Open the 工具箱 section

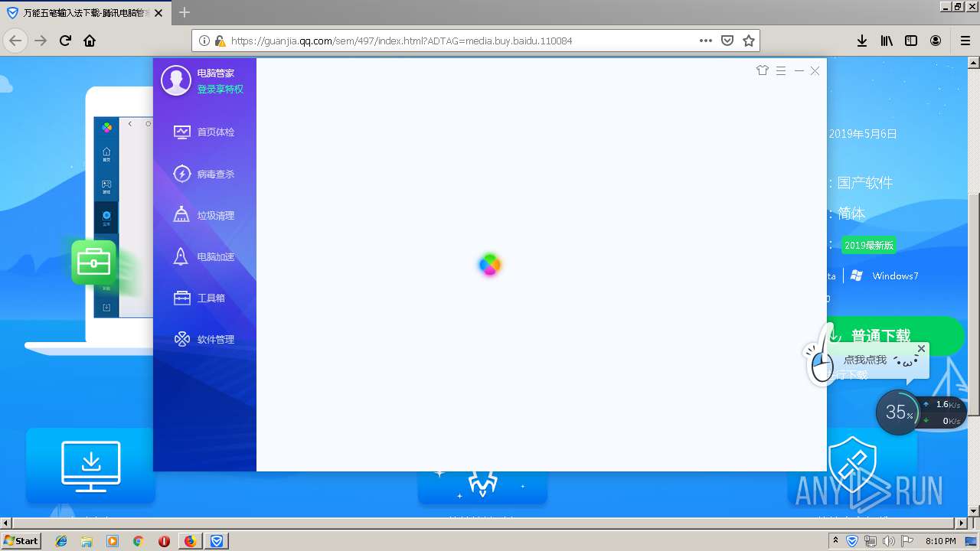click(x=200, y=298)
